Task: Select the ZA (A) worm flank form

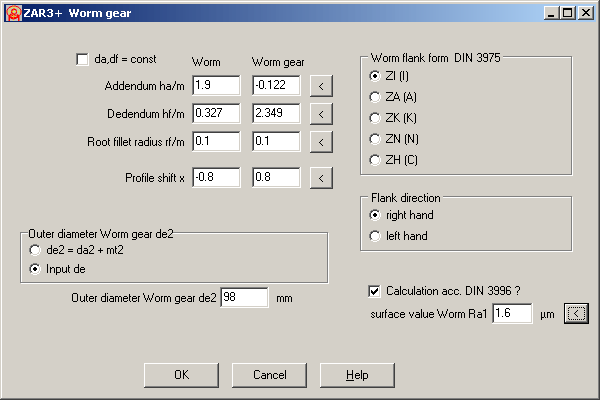Action: tap(376, 97)
